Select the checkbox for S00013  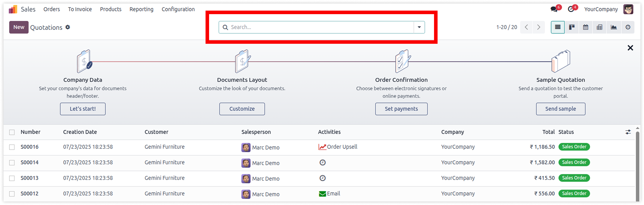point(12,178)
